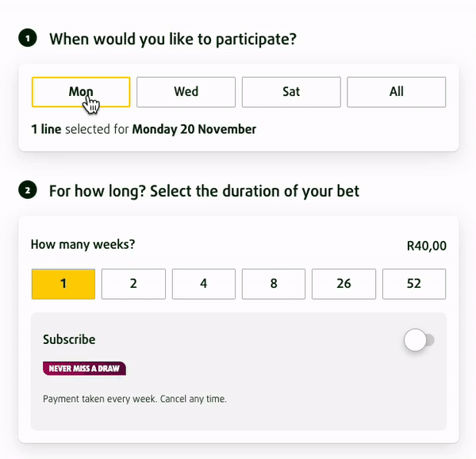
Task: Click the Subscribe label text
Action: click(x=69, y=339)
